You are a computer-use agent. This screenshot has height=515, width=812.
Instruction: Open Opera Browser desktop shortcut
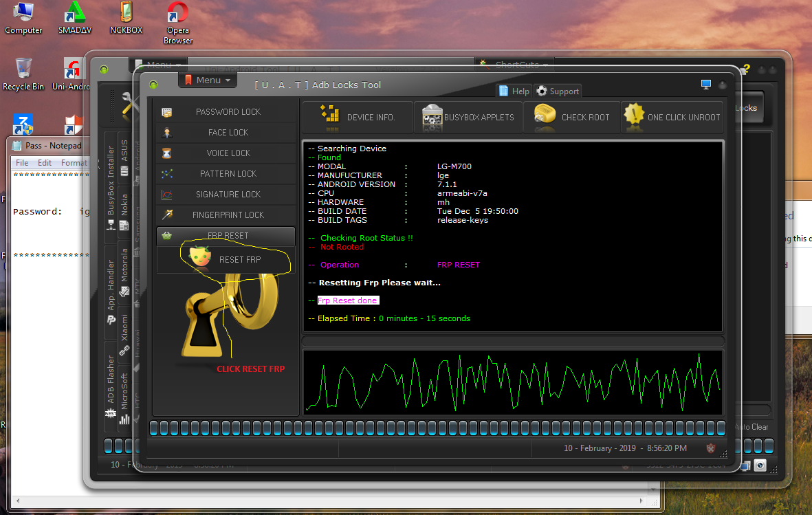(177, 23)
